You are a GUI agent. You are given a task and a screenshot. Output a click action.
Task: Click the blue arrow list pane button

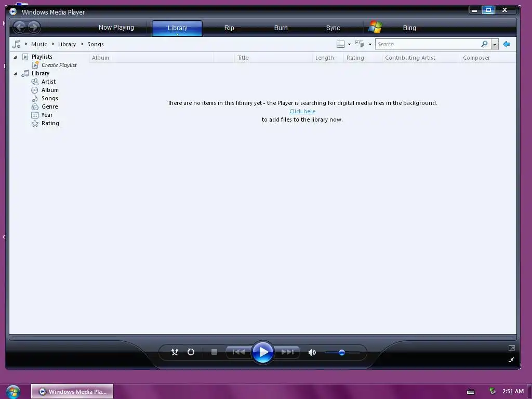[507, 44]
